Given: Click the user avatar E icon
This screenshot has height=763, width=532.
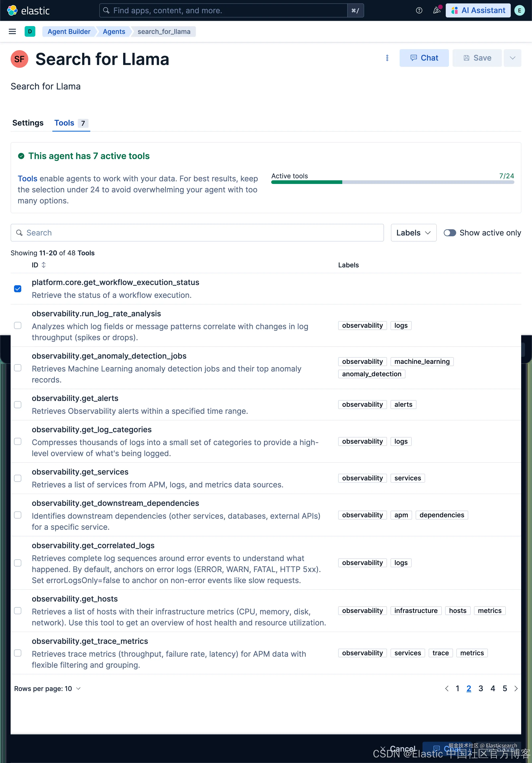Looking at the screenshot, I should 519,10.
